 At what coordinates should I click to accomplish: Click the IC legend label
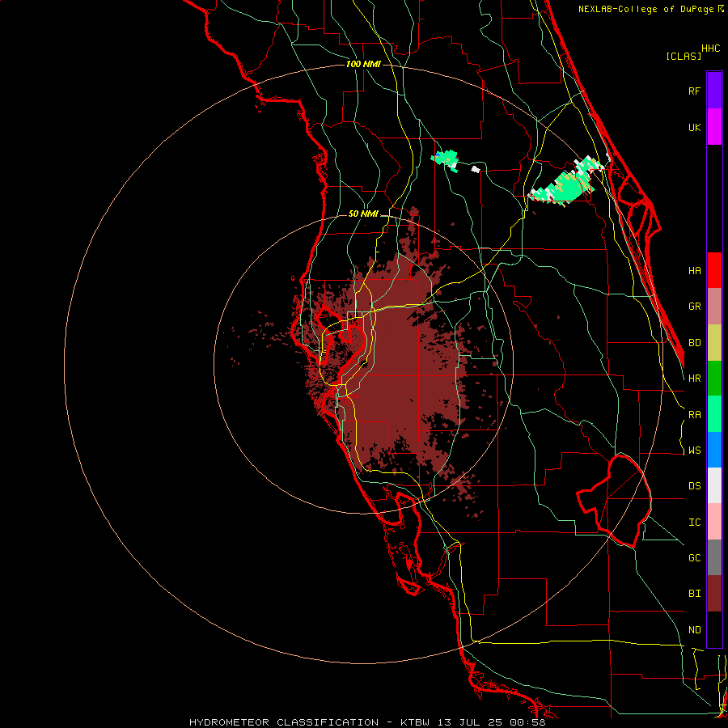(694, 523)
